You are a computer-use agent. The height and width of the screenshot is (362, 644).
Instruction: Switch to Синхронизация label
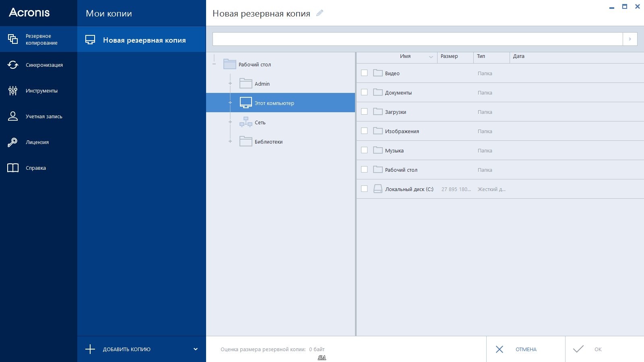44,65
